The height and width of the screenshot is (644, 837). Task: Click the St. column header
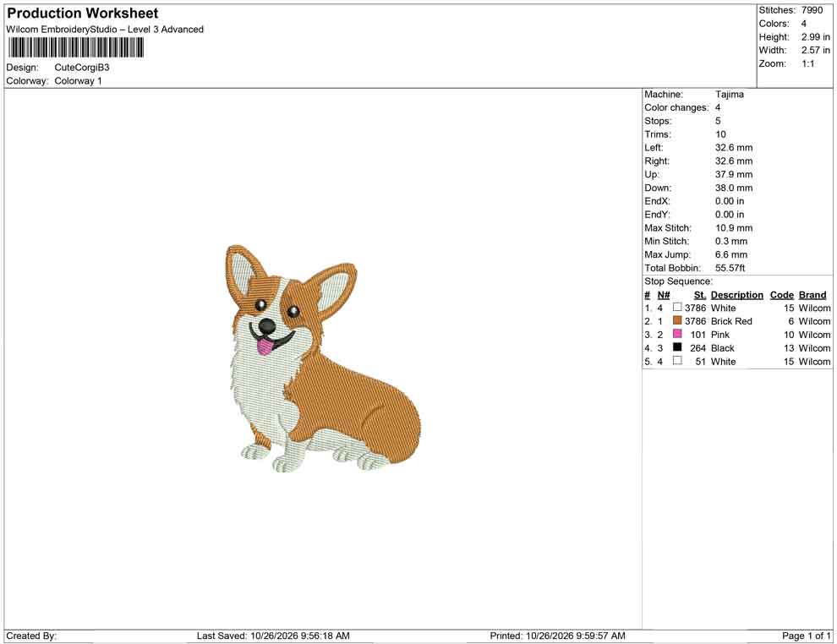click(700, 295)
